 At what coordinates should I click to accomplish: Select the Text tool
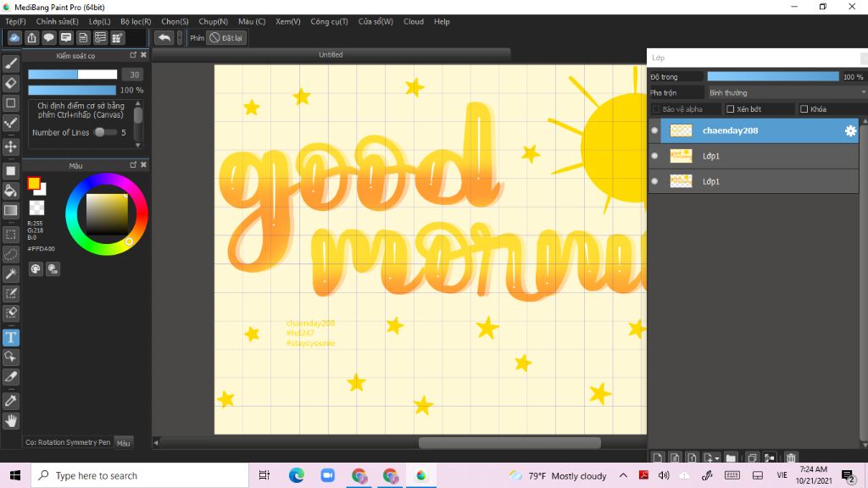coord(10,337)
